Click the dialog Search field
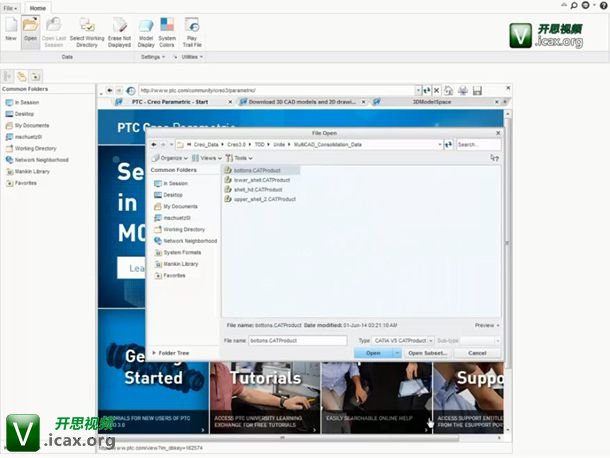Image resolution: width=610 pixels, height=458 pixels. 479,144
